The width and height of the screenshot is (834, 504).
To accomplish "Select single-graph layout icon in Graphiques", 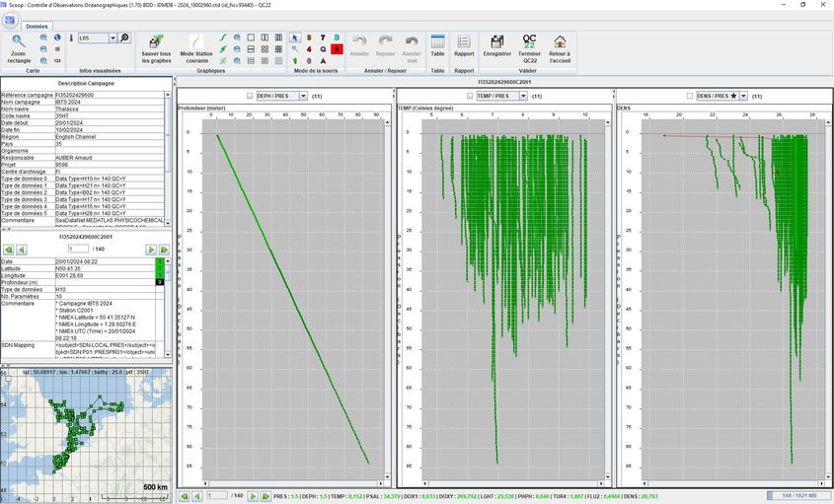I will click(251, 37).
